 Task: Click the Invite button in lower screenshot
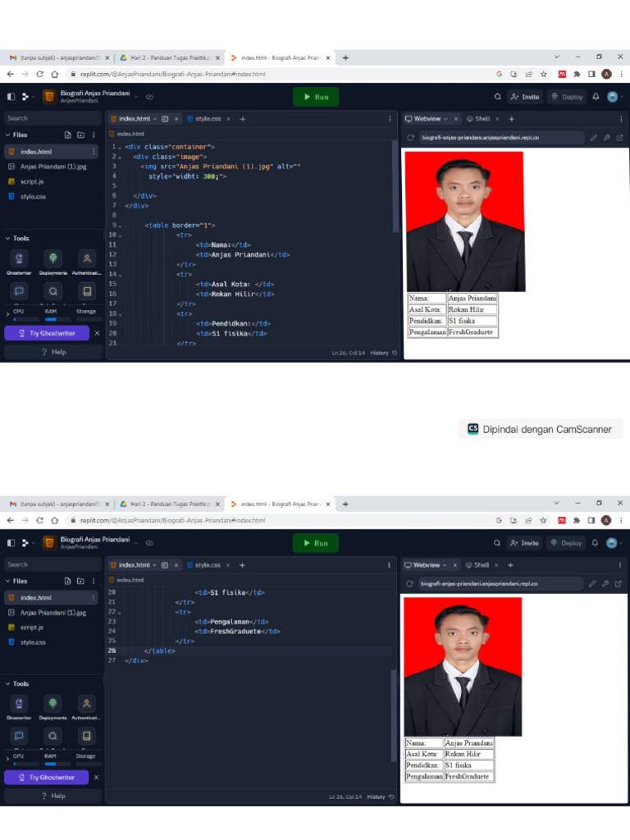point(524,543)
